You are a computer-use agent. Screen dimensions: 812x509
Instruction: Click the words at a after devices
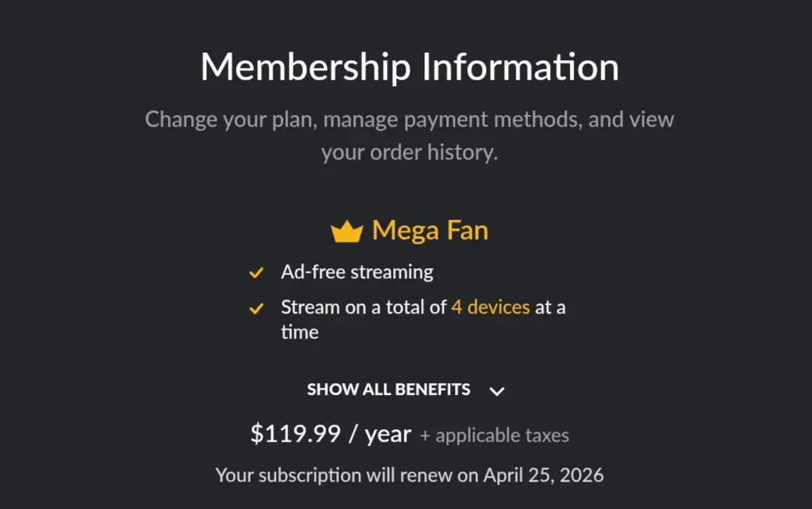[x=550, y=307]
